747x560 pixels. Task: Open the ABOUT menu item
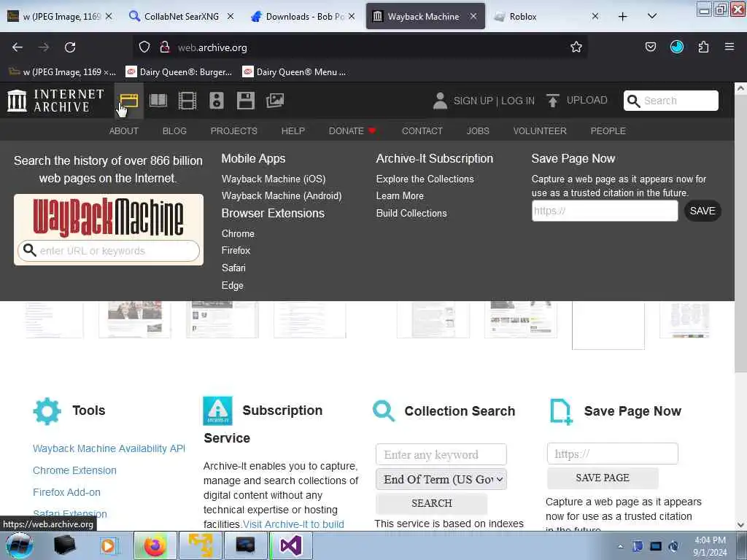tap(124, 131)
